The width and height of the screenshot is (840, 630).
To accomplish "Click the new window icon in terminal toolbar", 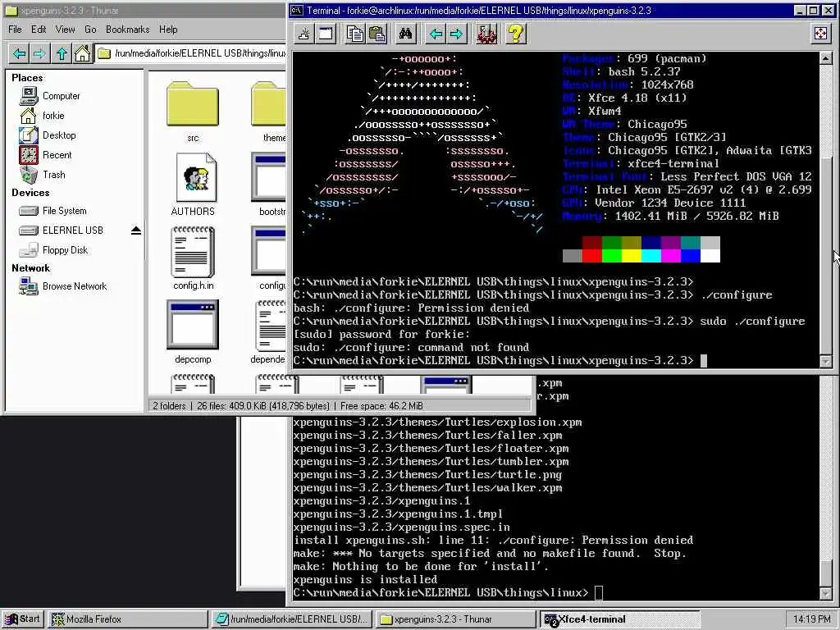I will [326, 34].
